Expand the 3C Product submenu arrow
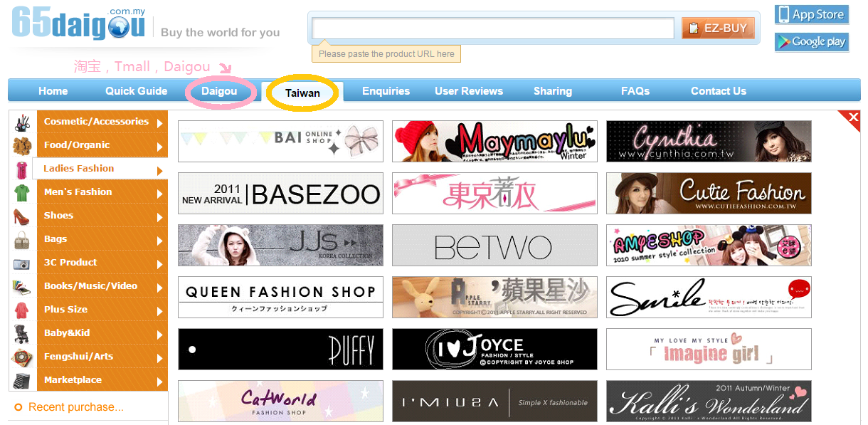Screen dimensions: 868x425 pyautogui.click(x=160, y=264)
